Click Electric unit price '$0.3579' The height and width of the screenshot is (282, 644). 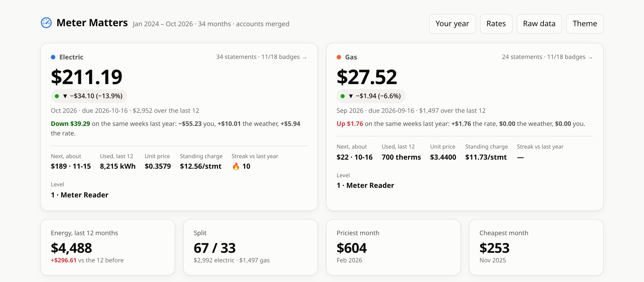158,166
